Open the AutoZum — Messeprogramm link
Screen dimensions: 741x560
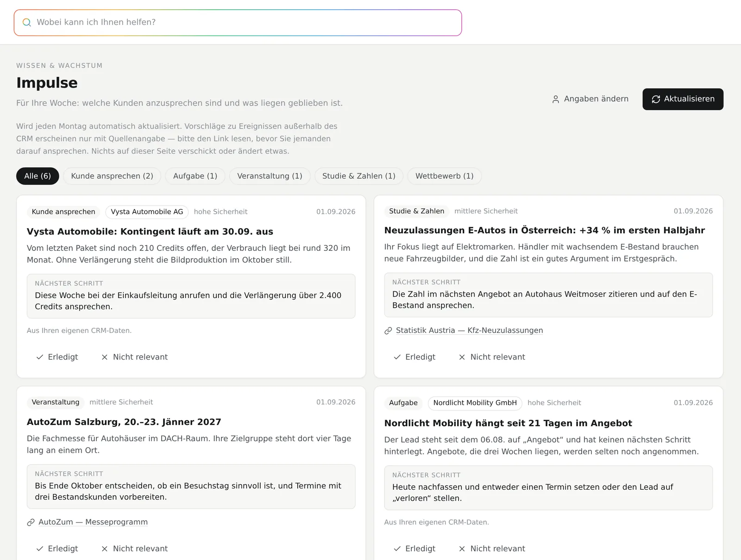point(93,522)
